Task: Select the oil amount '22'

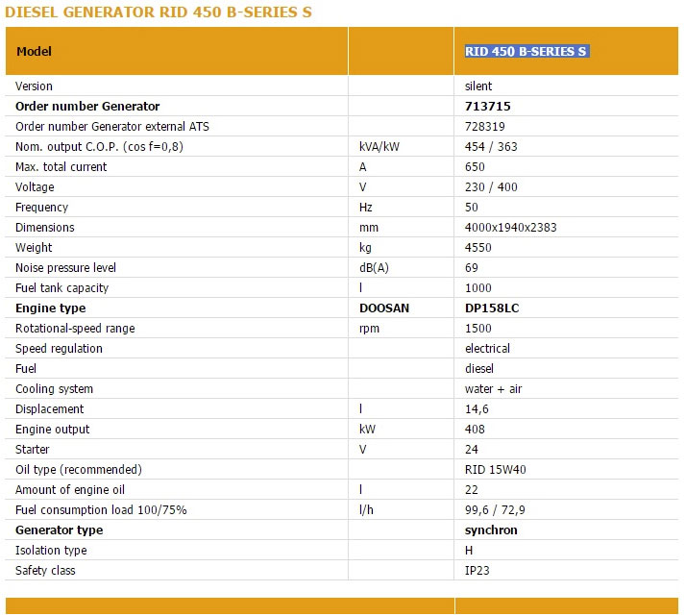Action: click(472, 490)
